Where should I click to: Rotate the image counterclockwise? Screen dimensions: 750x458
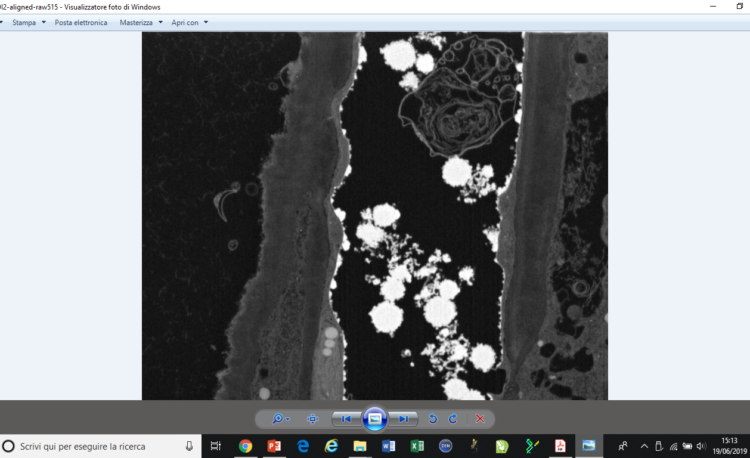pos(433,419)
